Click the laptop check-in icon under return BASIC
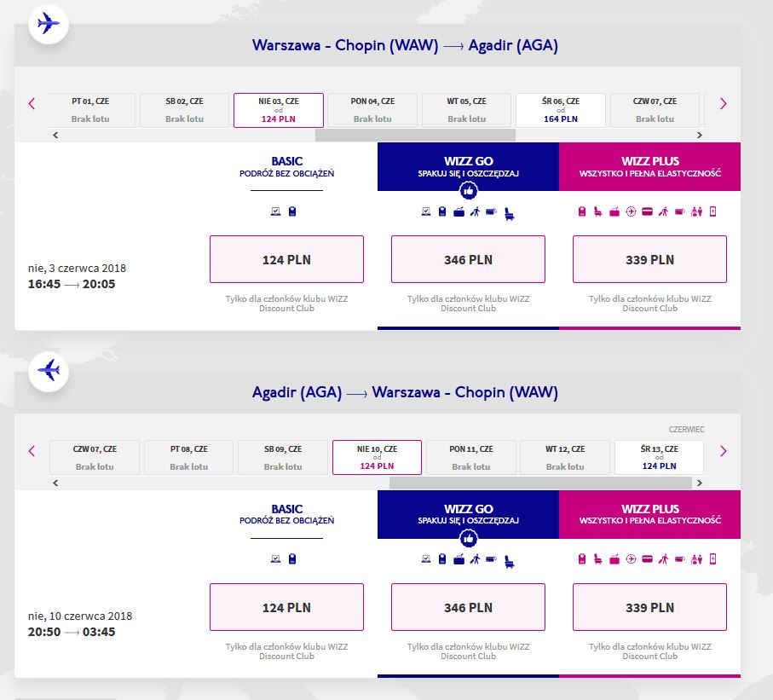 tap(275, 559)
